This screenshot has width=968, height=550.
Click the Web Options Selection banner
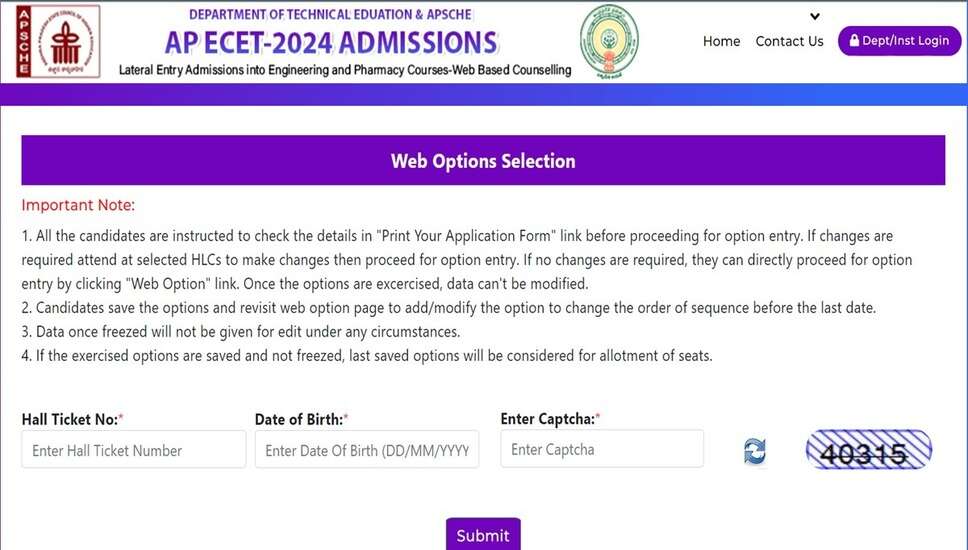pos(483,161)
